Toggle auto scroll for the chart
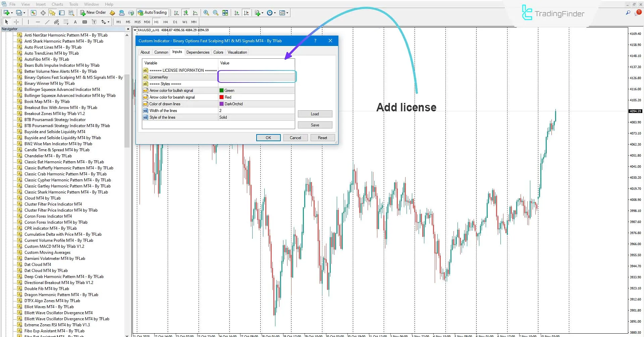644x337 pixels. pos(236,13)
